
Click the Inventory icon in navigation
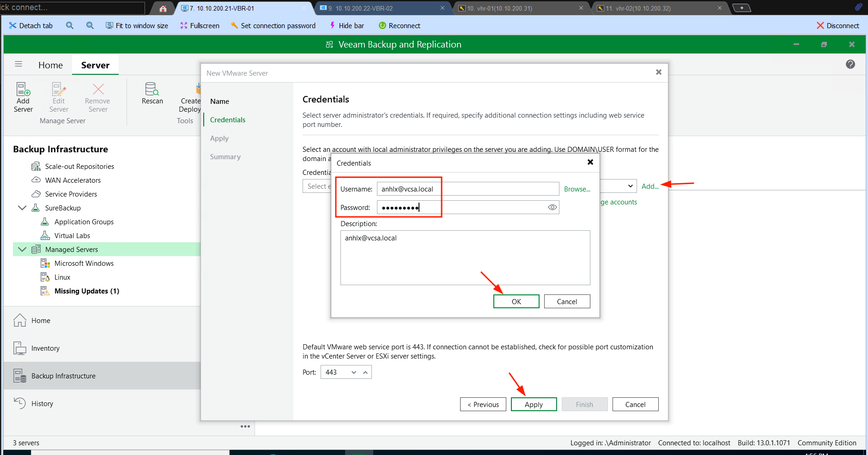20,348
